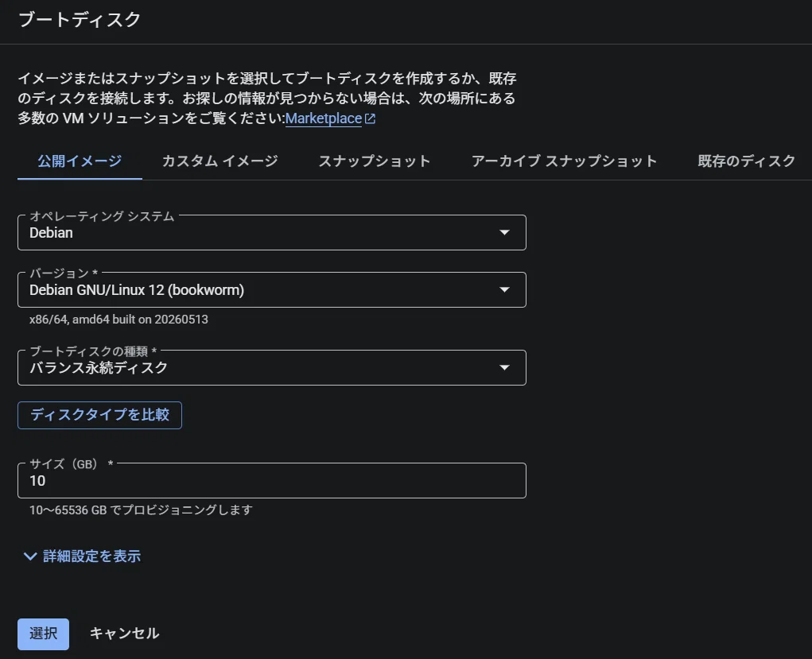Click the 10〜65536 GB でプロビジョニングします hint text
The width and height of the screenshot is (812, 659).
(141, 510)
